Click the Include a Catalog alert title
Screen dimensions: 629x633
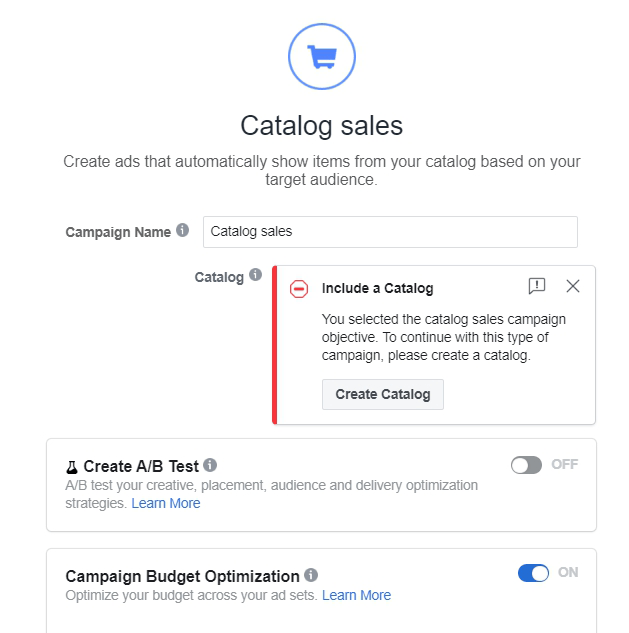pyautogui.click(x=377, y=288)
